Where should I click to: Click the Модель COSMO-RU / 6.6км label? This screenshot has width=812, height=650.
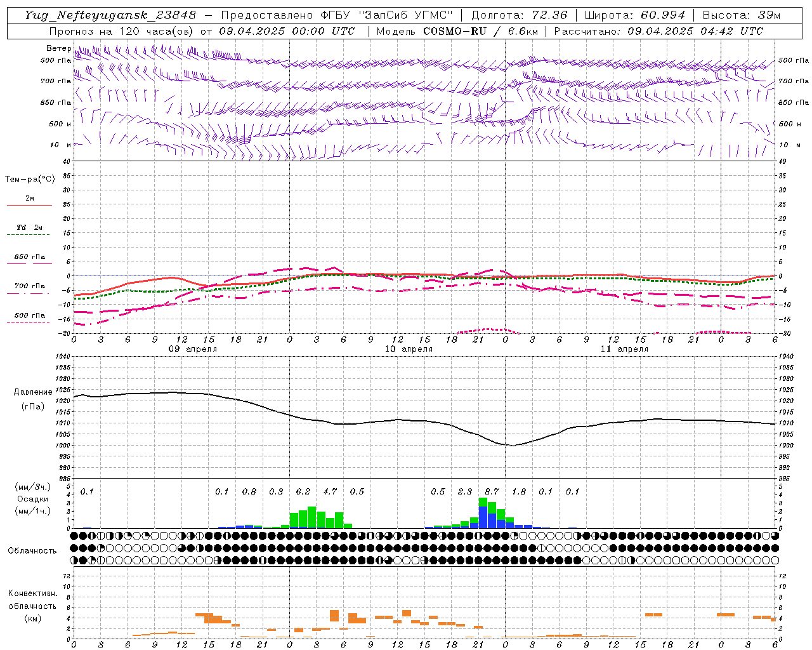457,31
